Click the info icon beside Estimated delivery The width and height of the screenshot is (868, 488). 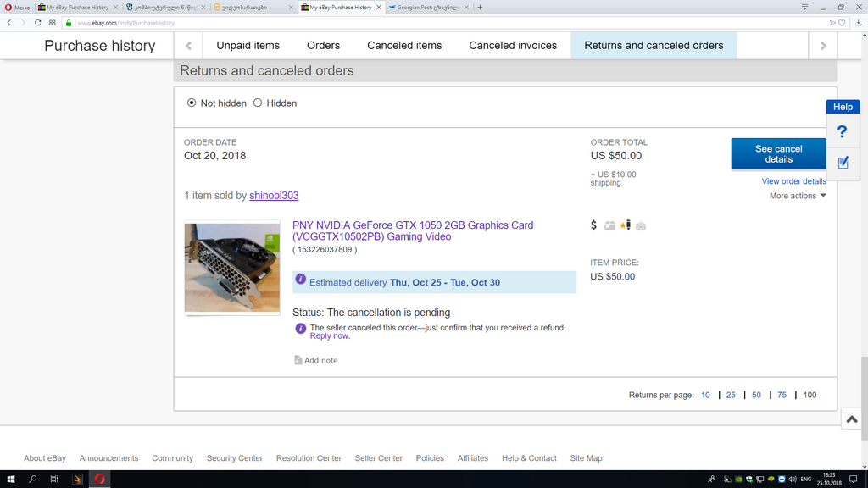pos(301,280)
